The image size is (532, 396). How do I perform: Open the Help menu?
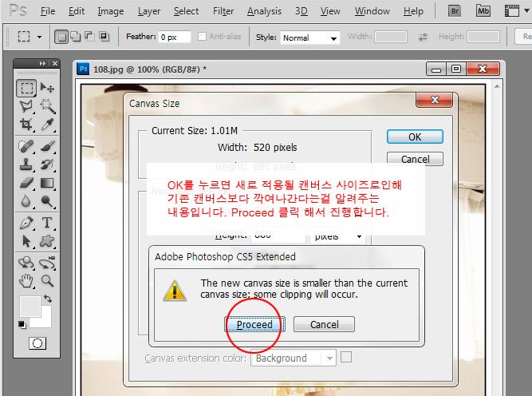point(413,11)
